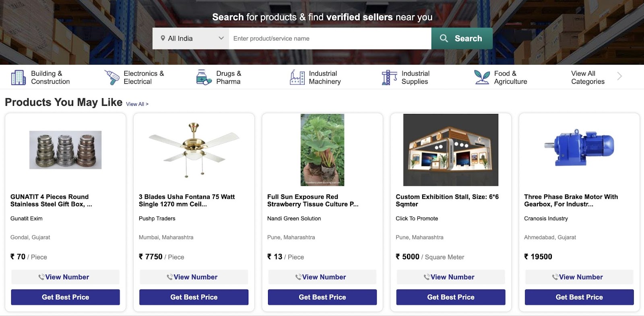Click the phone icon on the strawberry plant card
644x316 pixels.
(x=298, y=277)
